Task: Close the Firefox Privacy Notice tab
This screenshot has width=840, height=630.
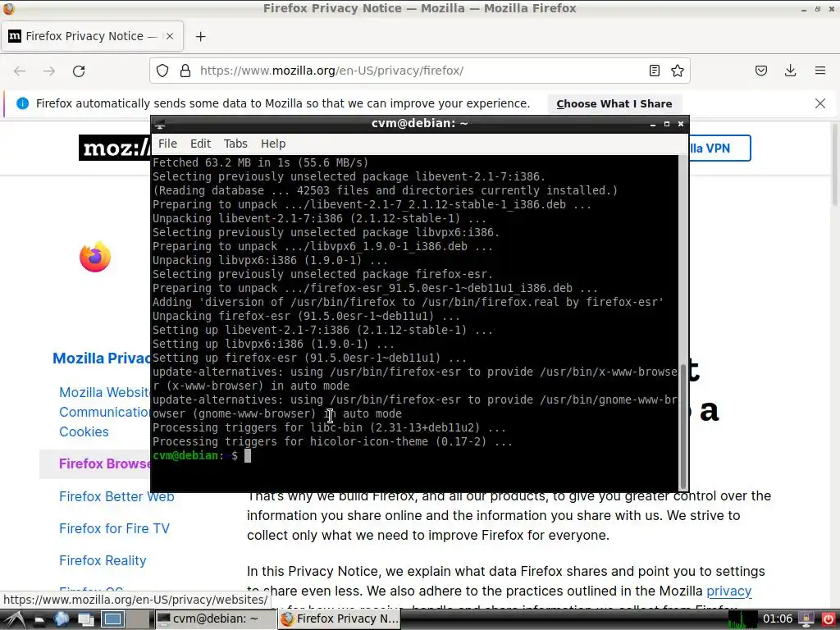Action: (169, 36)
